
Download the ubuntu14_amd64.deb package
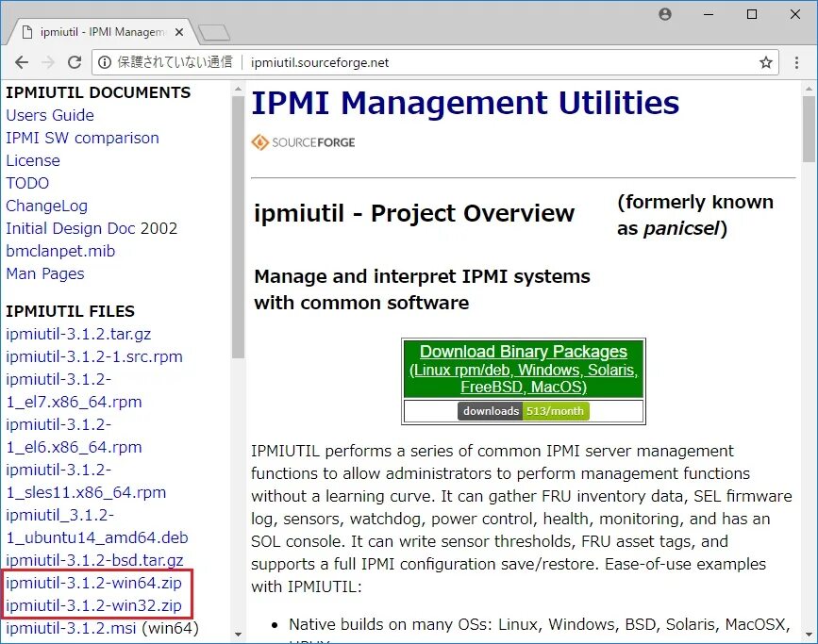click(97, 526)
